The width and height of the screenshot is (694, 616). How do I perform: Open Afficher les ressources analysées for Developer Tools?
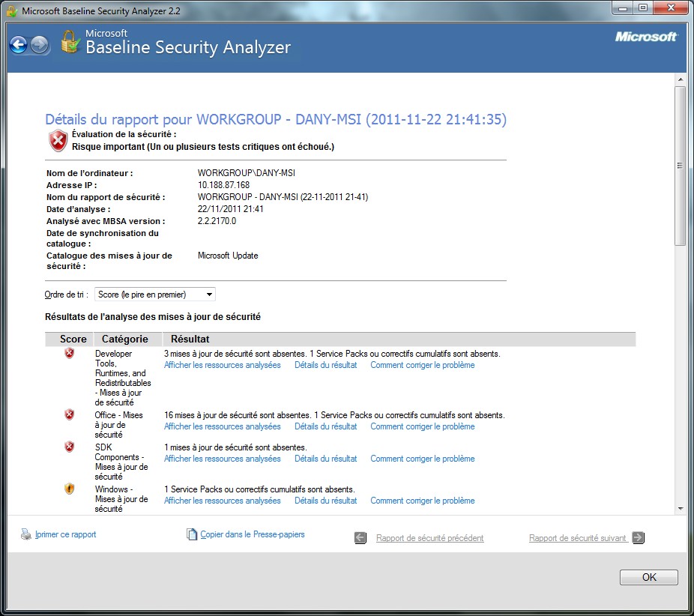click(x=222, y=365)
